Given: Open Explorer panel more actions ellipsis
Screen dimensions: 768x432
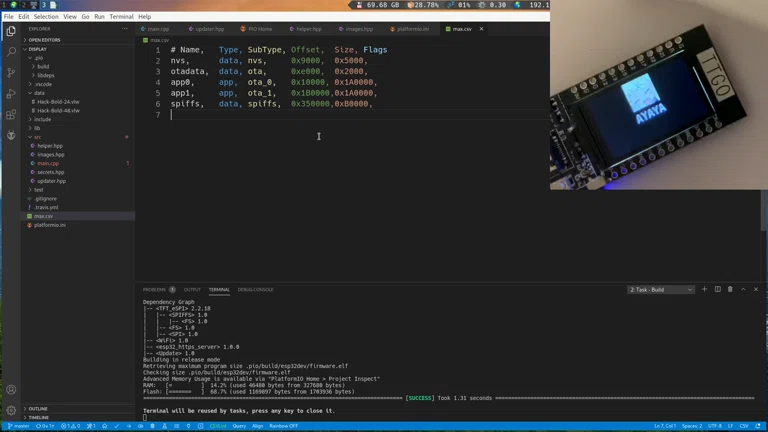Looking at the screenshot, I should (x=124, y=29).
